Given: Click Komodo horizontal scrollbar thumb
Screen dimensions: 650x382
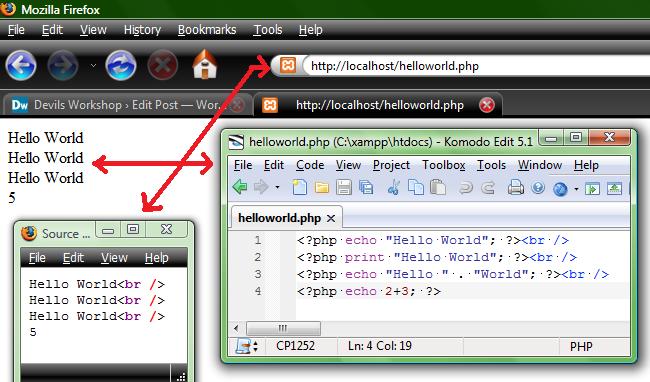Looking at the screenshot, I should 284,329.
